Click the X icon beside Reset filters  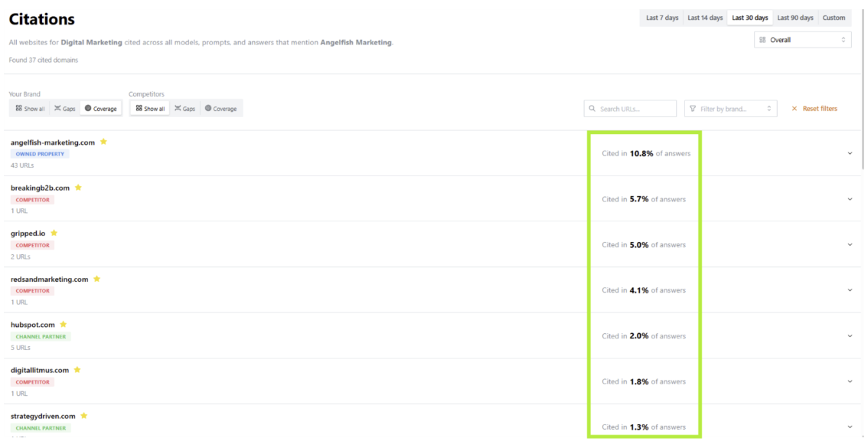(795, 109)
